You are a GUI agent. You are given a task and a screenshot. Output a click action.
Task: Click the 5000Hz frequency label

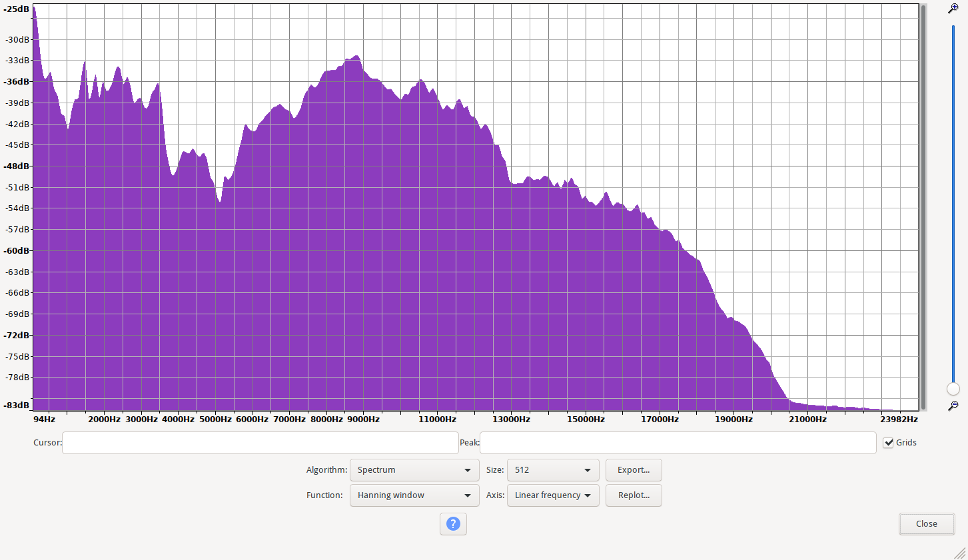tap(215, 420)
